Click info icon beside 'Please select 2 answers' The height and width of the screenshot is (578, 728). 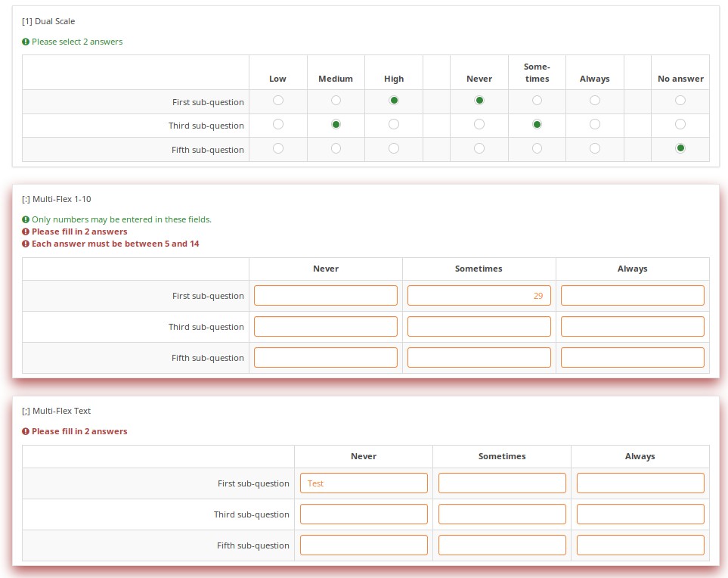click(x=26, y=42)
